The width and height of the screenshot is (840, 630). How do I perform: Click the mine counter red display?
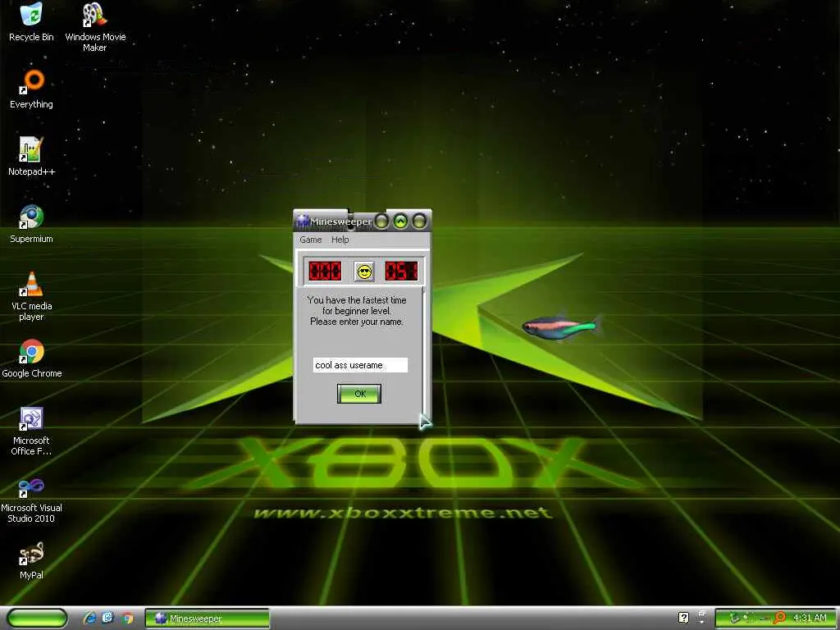coord(325,271)
